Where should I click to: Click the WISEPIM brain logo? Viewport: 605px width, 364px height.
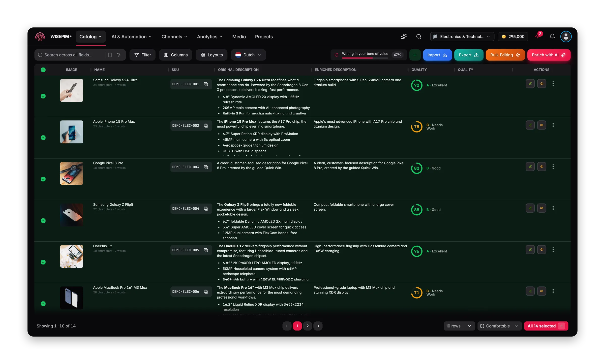40,37
